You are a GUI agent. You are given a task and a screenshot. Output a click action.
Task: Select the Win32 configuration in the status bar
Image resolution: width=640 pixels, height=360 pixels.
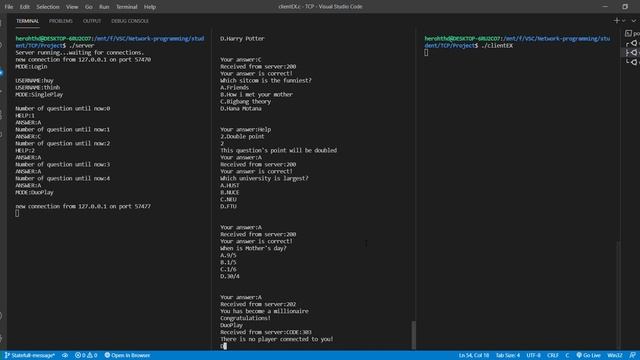(615, 356)
